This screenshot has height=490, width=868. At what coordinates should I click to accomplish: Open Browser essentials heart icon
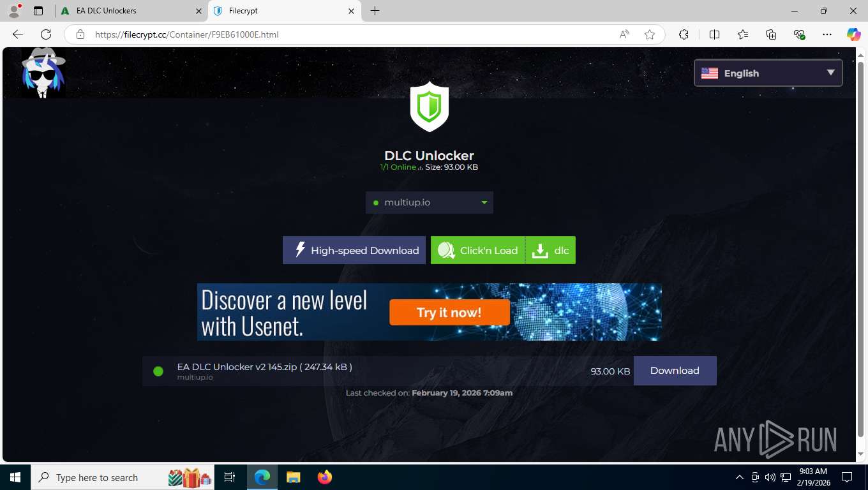[x=799, y=34]
